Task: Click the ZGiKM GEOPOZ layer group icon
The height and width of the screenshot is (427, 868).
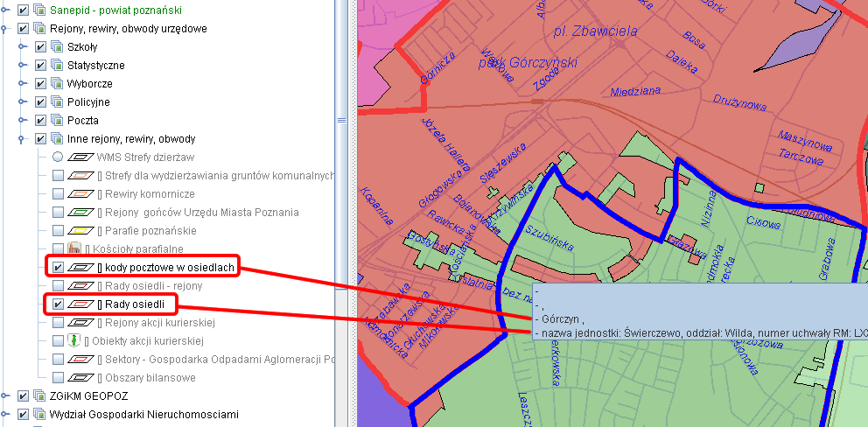Action: pyautogui.click(x=39, y=396)
